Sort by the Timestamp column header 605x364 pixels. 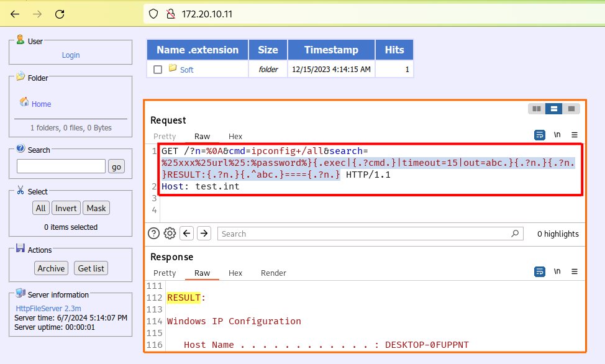coord(331,50)
